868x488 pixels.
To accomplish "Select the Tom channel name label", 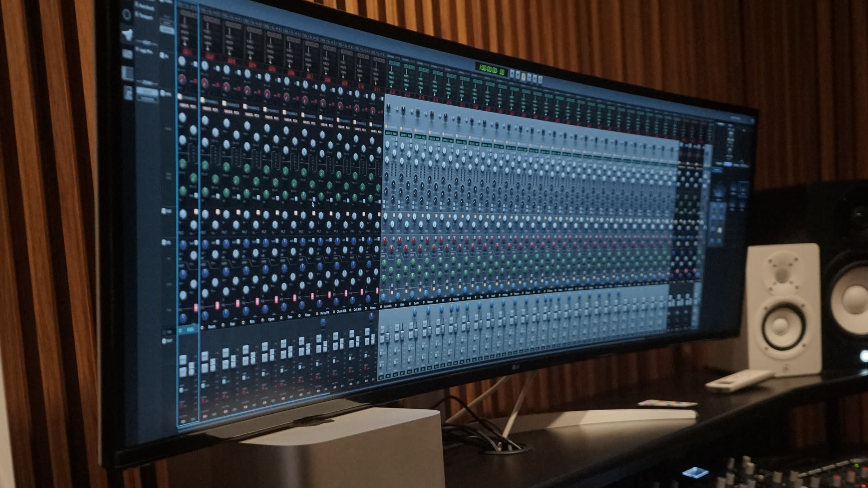I will click(x=290, y=317).
